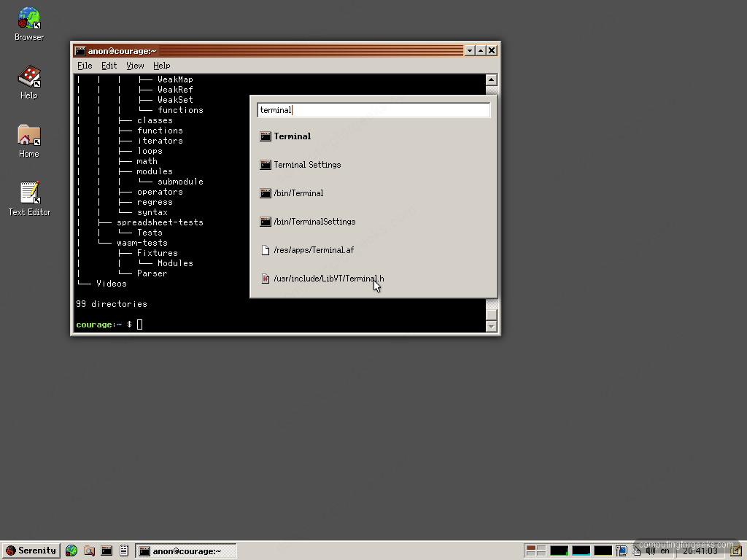Click the search field containing 'terminal'
The image size is (747, 560).
point(373,110)
